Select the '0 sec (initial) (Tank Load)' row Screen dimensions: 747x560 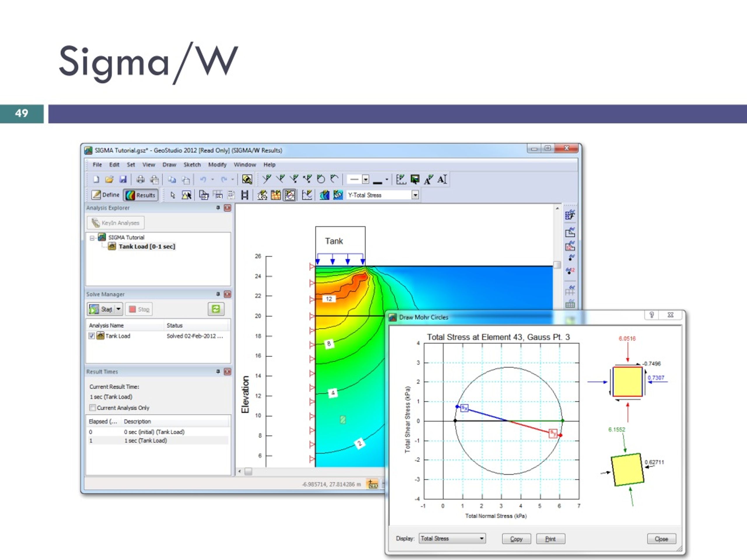158,432
